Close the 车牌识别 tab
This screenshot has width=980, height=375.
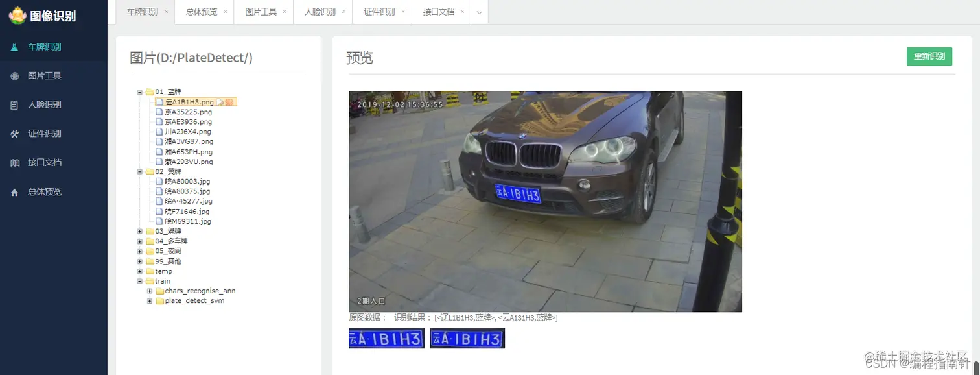tap(166, 12)
